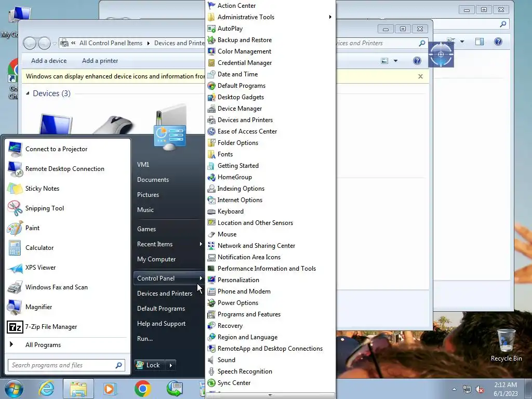The height and width of the screenshot is (399, 532).
Task: Open Internet Explorer from the taskbar
Action: tap(46, 389)
